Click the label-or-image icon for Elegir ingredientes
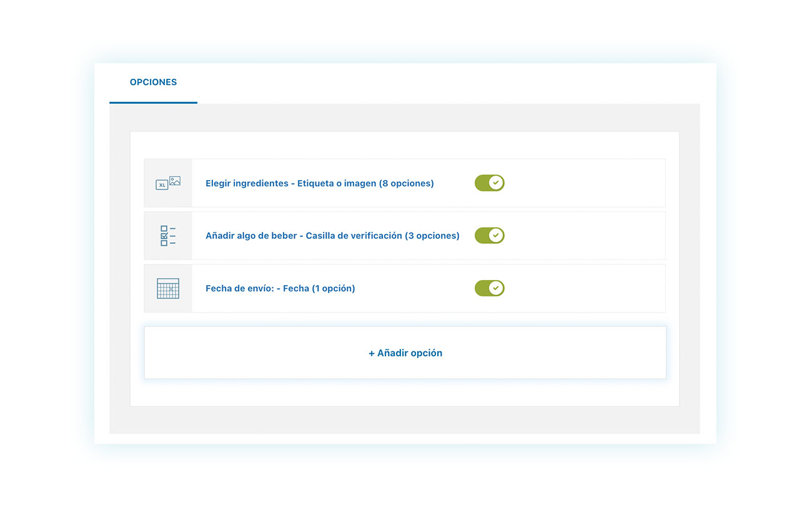Viewport: 812px width, 507px height. pos(167,183)
